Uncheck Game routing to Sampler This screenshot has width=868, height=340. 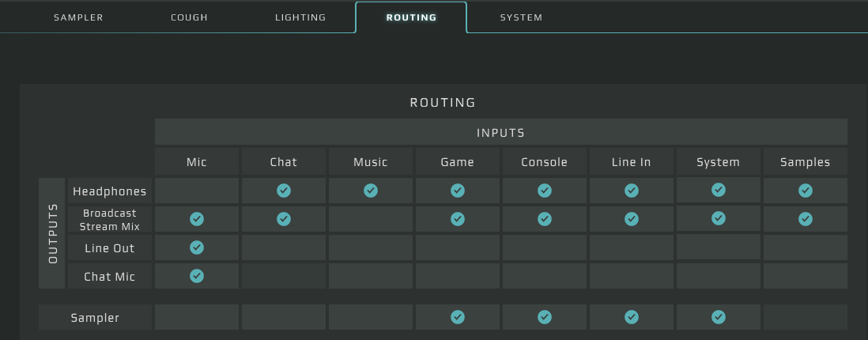pos(458,317)
